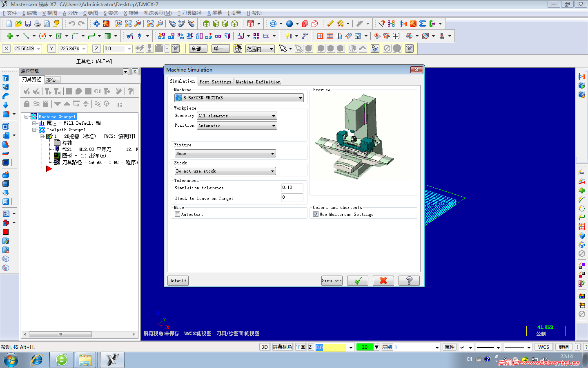588x368 pixels.
Task: Click the G1 post icon in operations manager
Action: [98, 91]
